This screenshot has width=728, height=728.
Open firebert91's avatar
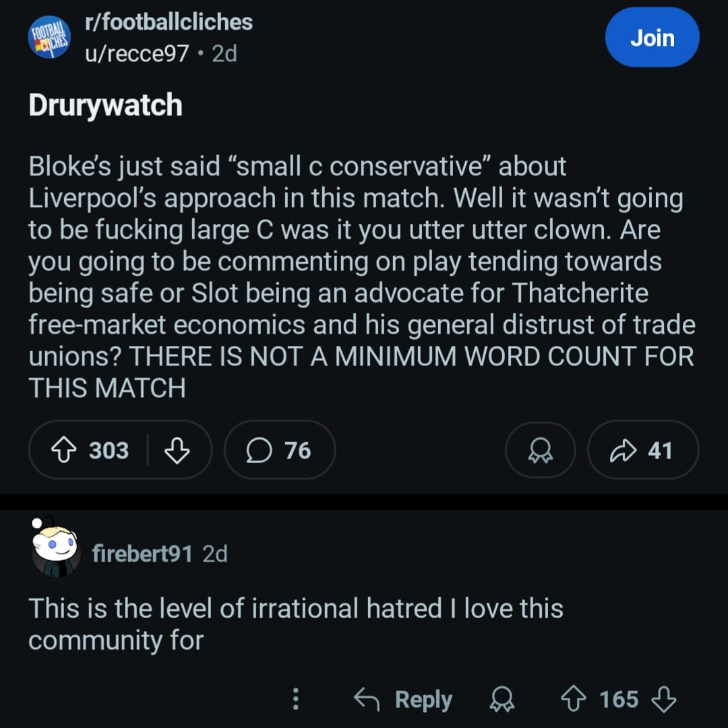(x=57, y=552)
